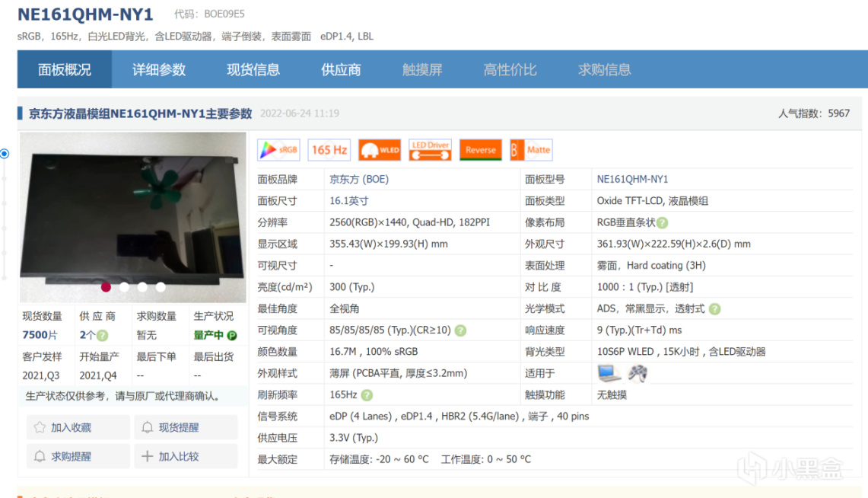Click the Matte surface badge
The width and height of the screenshot is (868, 498).
531,150
